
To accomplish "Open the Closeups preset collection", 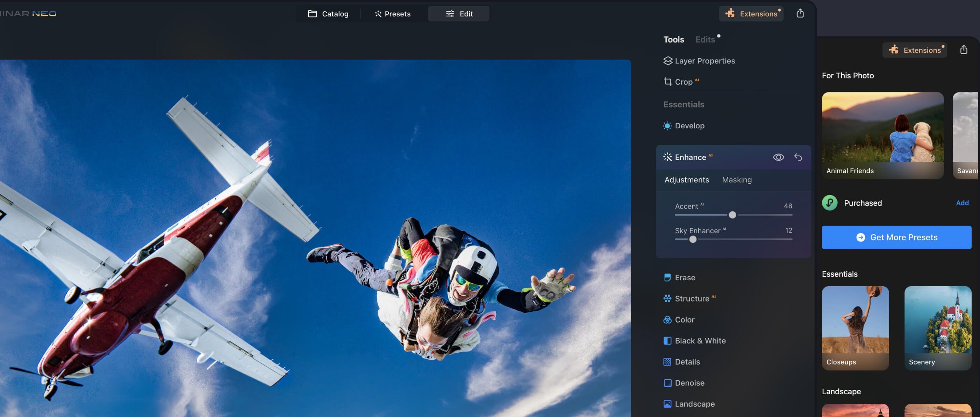I will point(855,328).
